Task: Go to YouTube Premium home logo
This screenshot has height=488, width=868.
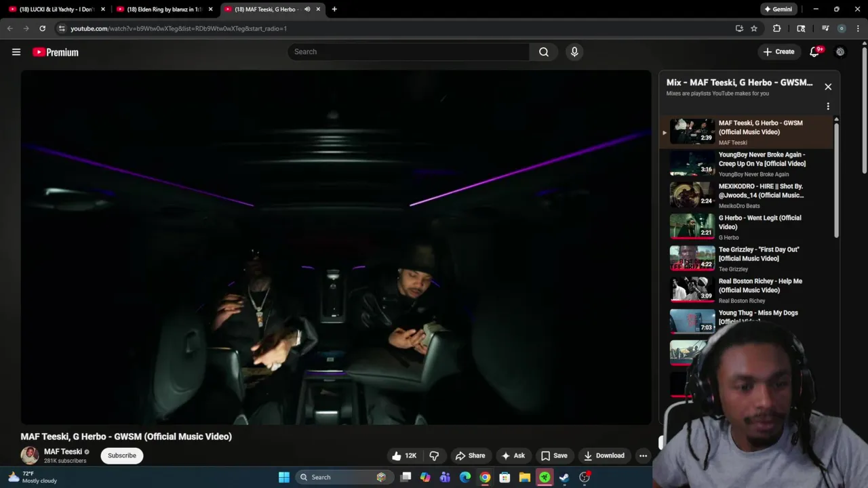Action: pyautogui.click(x=56, y=52)
